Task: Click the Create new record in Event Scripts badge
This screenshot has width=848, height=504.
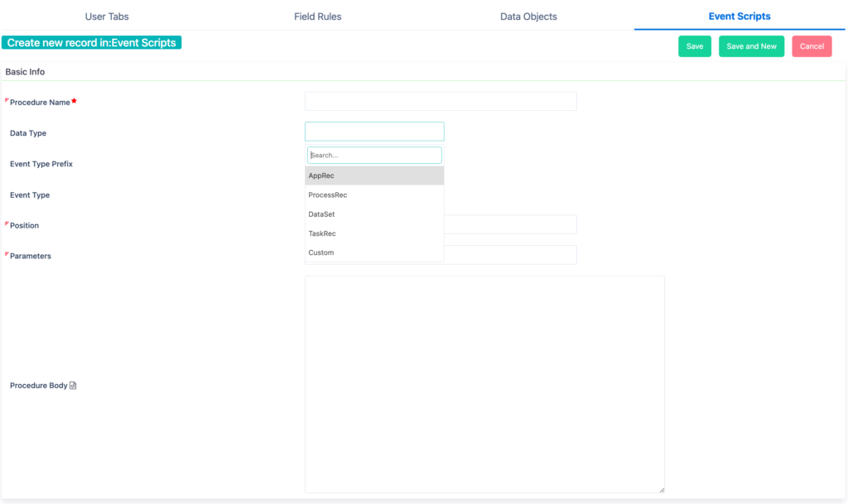Action: [x=91, y=41]
